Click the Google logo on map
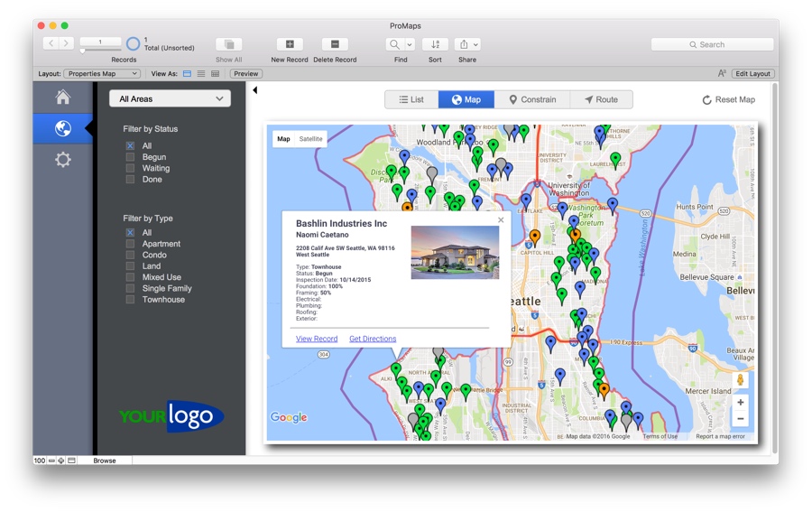The width and height of the screenshot is (812, 512). tap(289, 417)
